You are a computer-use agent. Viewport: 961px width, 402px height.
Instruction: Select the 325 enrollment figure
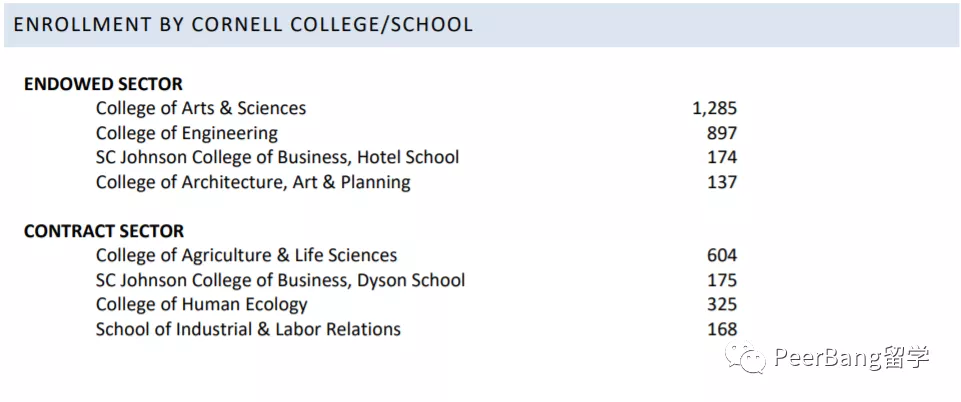coord(721,304)
